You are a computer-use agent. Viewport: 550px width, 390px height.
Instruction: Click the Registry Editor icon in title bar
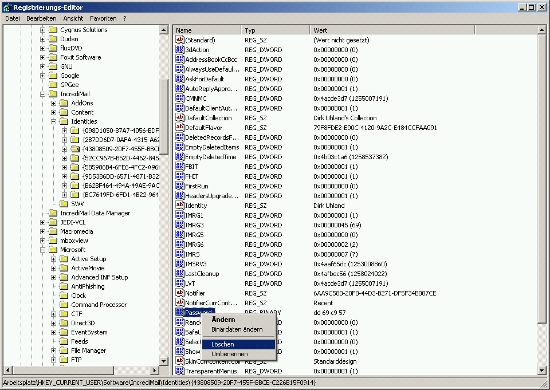(7, 7)
